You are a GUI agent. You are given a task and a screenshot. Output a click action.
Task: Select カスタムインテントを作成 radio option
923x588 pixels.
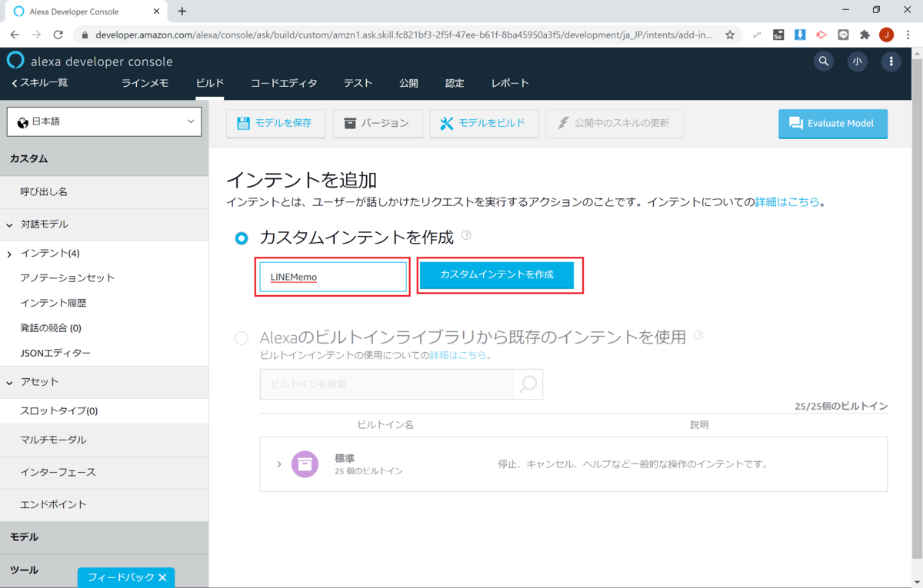[240, 238]
